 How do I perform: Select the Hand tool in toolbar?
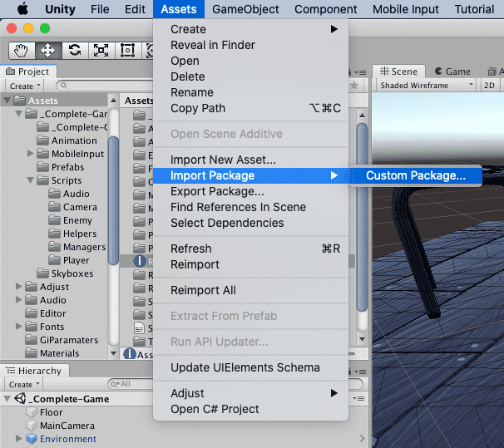22,49
